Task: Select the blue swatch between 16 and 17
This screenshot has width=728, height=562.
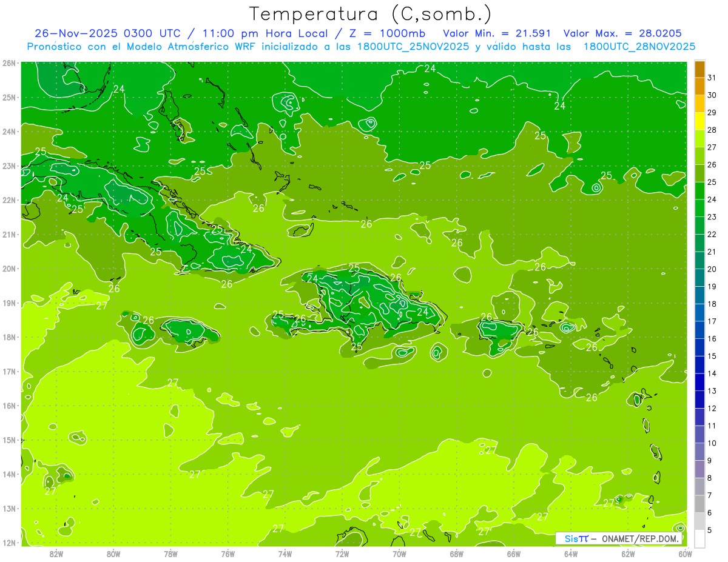Action: point(699,330)
